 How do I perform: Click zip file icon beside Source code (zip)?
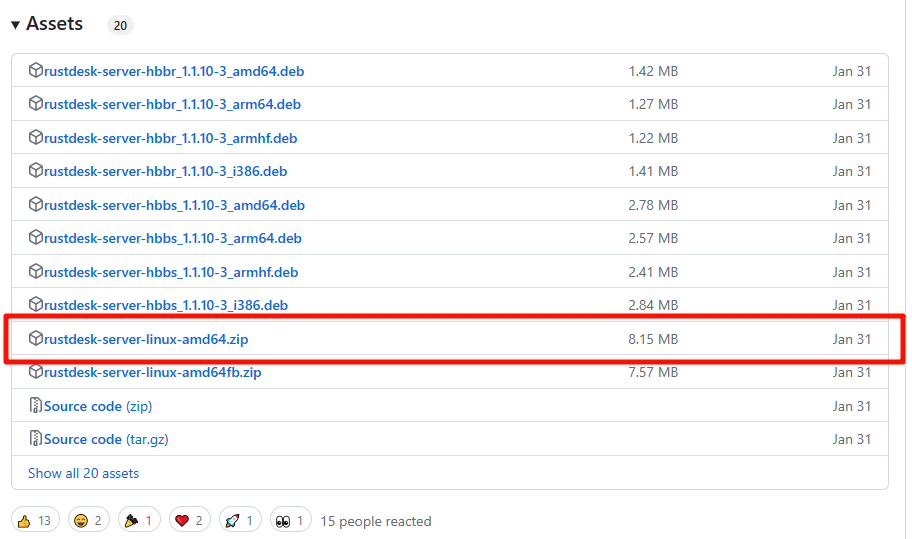(x=35, y=405)
